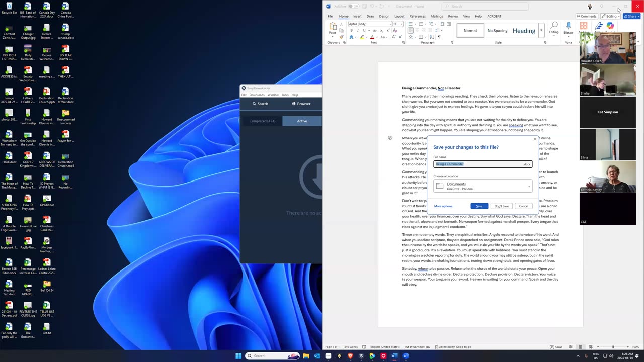
Task: Switch to the References ribbon tab
Action: (417, 16)
